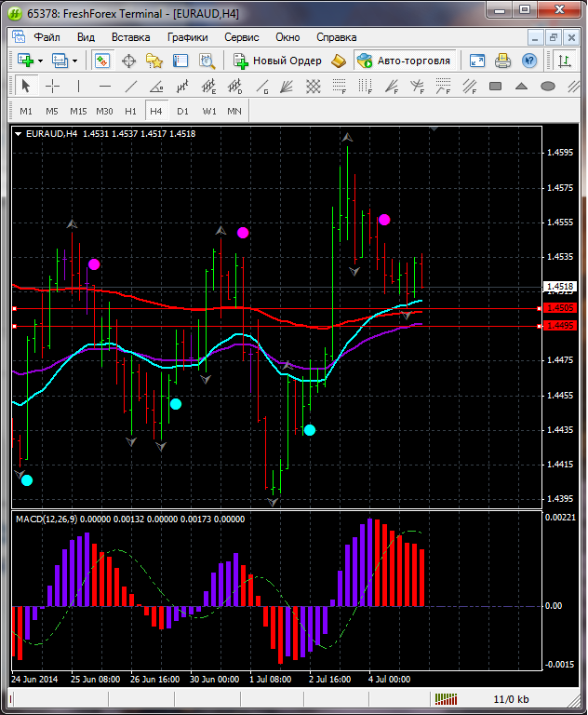Switch chart timeframe to D1
Image resolution: width=588 pixels, height=715 pixels.
point(182,111)
